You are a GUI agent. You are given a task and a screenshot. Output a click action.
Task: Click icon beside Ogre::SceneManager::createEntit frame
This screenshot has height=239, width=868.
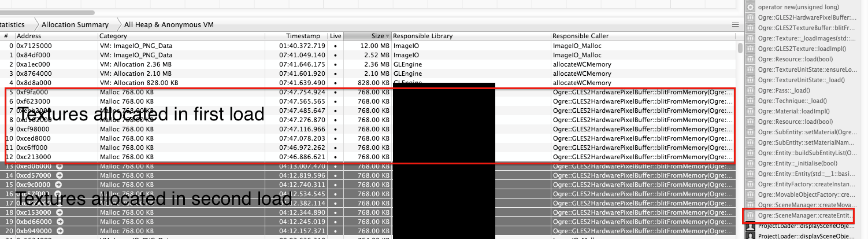750,215
